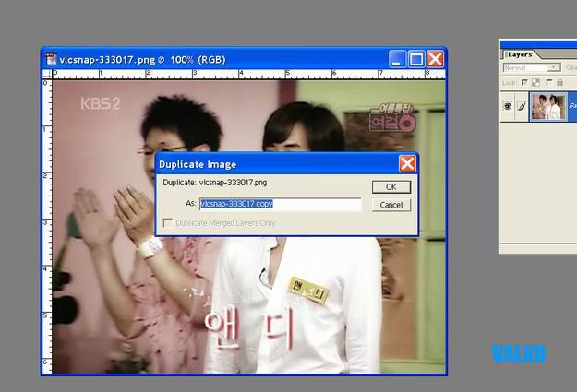This screenshot has width=577, height=392.
Task: Cancel the Duplicate Image dialog
Action: click(x=391, y=205)
